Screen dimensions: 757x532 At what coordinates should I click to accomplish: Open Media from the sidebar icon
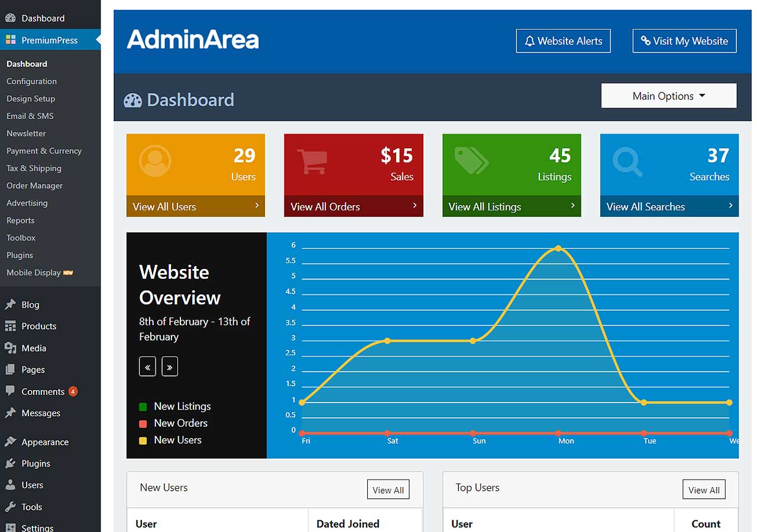(x=10, y=348)
